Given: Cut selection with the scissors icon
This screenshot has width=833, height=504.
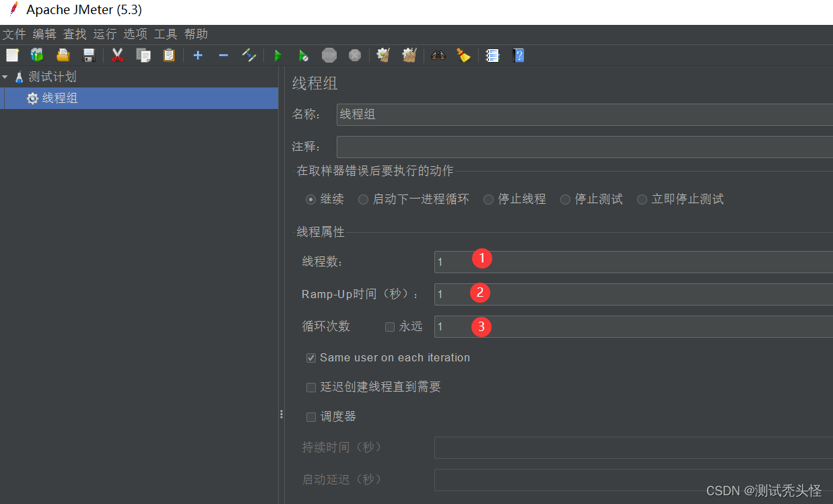Looking at the screenshot, I should pyautogui.click(x=117, y=55).
